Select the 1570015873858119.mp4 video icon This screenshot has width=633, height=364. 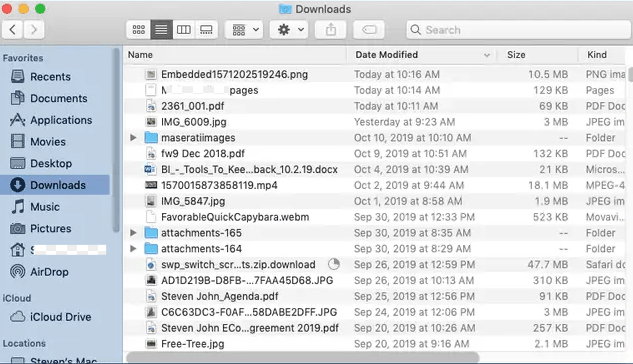coord(151,185)
